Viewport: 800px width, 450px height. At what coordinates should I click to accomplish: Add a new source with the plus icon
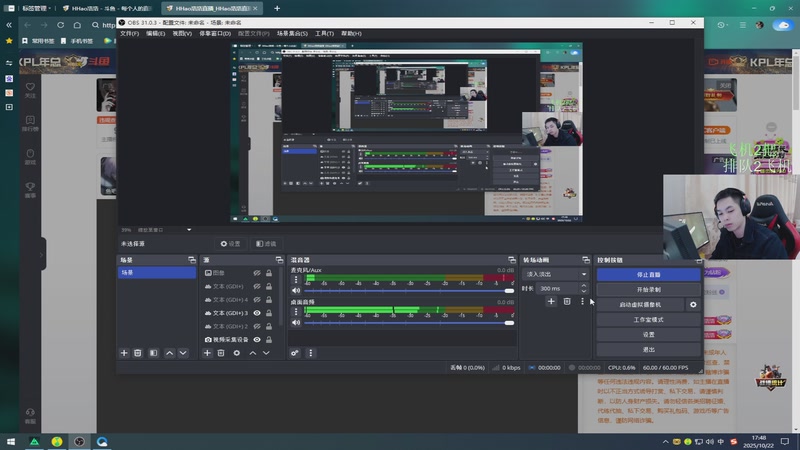[207, 353]
